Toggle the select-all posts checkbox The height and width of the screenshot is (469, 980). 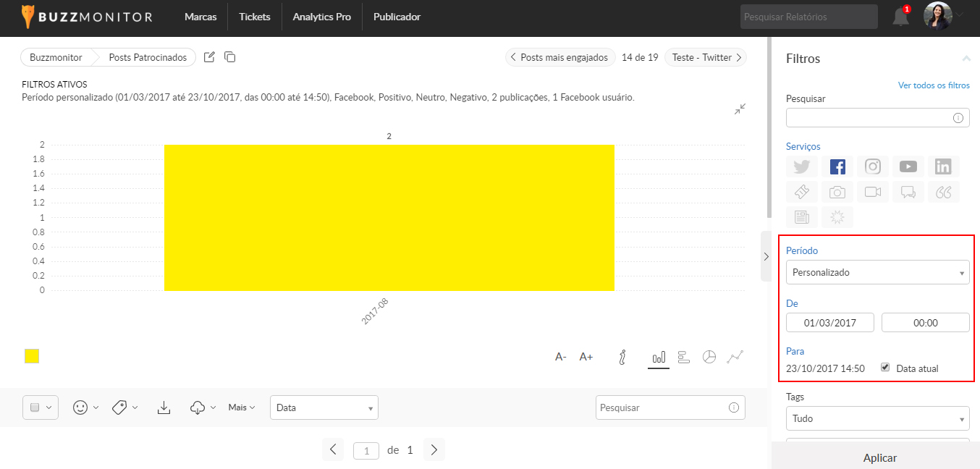point(35,407)
